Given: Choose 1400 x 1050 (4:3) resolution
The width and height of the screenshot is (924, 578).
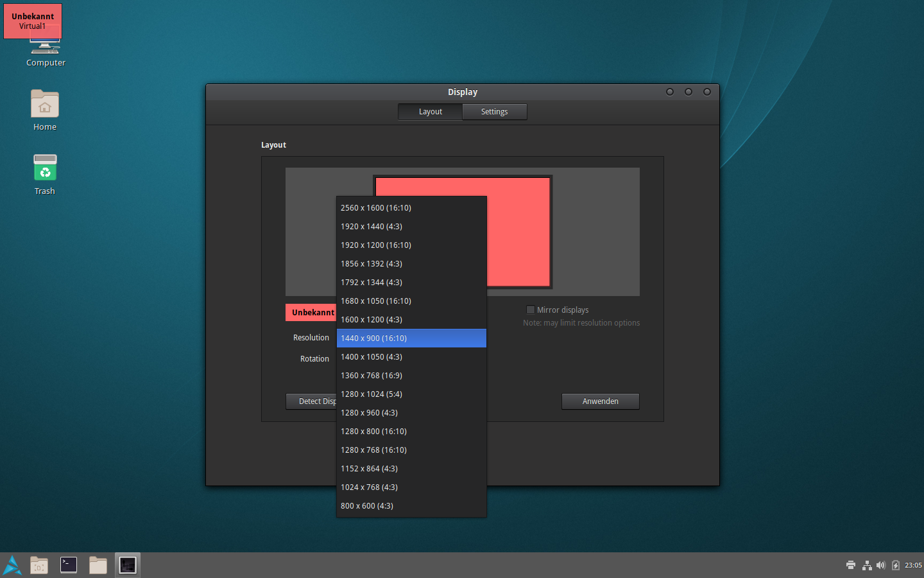Looking at the screenshot, I should click(x=411, y=357).
